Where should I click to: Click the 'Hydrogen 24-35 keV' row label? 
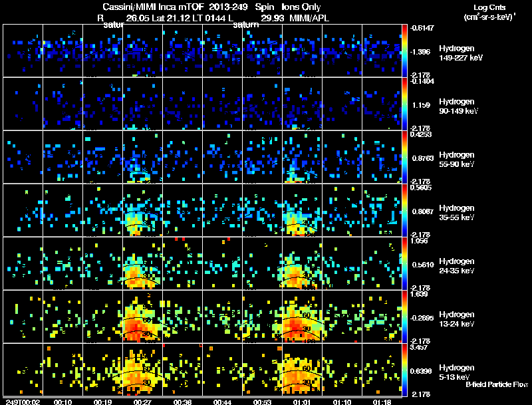[x=457, y=266]
